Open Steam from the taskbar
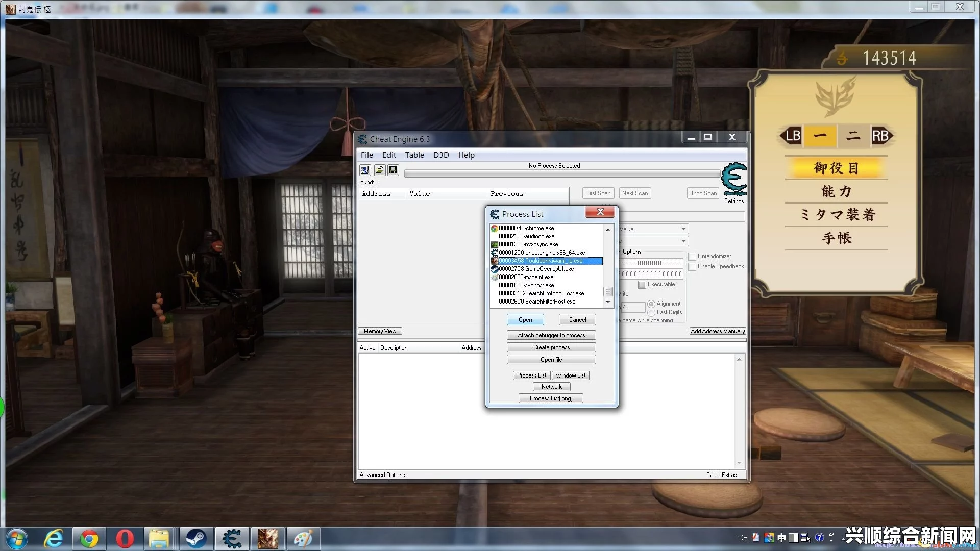 [x=195, y=538]
